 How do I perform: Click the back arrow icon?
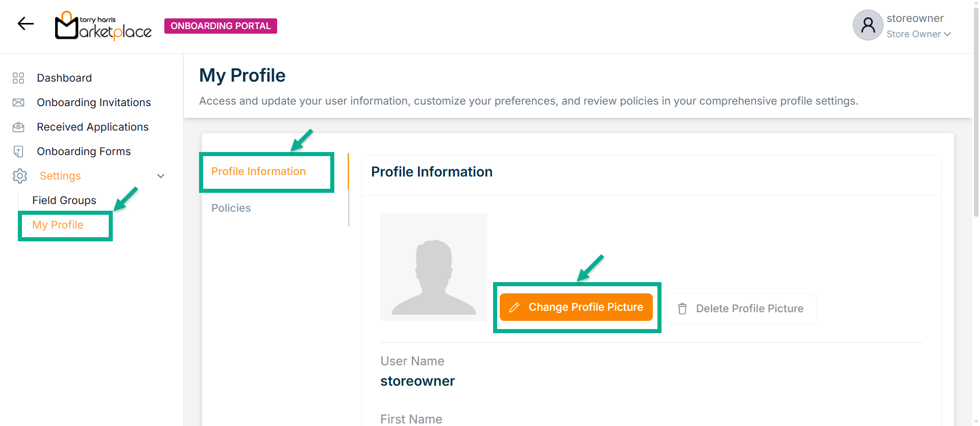tap(26, 23)
